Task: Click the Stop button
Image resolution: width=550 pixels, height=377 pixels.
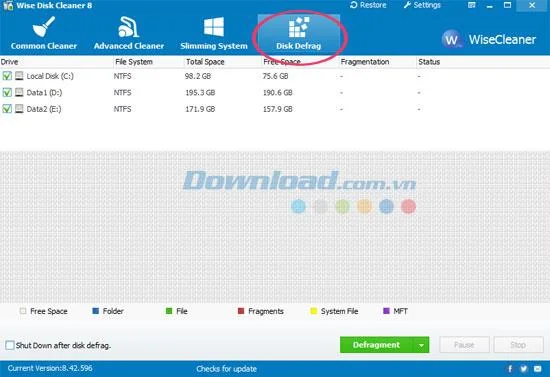Action: (518, 345)
